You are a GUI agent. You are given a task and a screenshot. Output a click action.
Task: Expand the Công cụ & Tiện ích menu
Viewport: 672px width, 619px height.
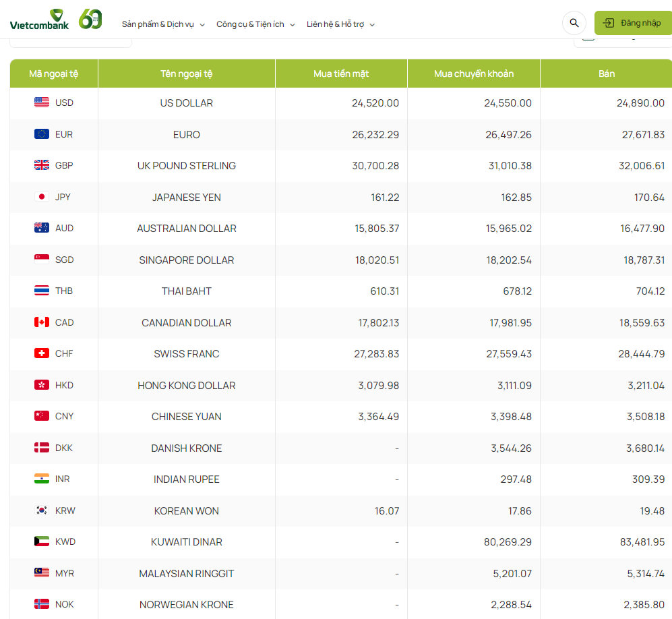255,24
